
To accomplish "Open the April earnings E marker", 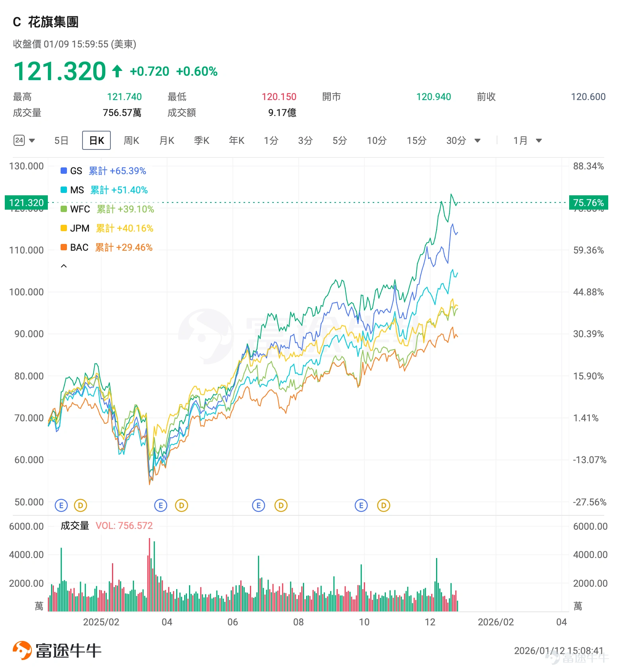I will tap(161, 505).
